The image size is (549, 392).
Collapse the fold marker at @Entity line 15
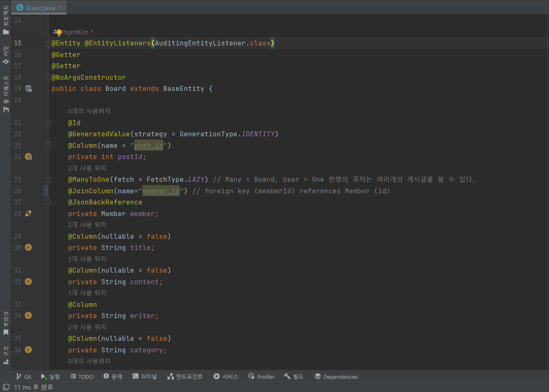pos(48,43)
